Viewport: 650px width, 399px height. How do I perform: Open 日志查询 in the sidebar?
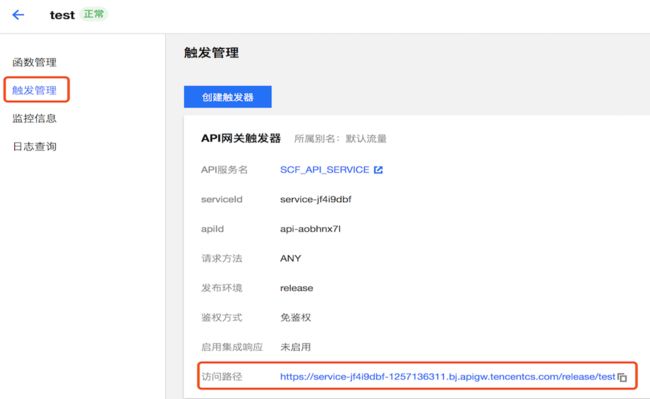click(34, 146)
